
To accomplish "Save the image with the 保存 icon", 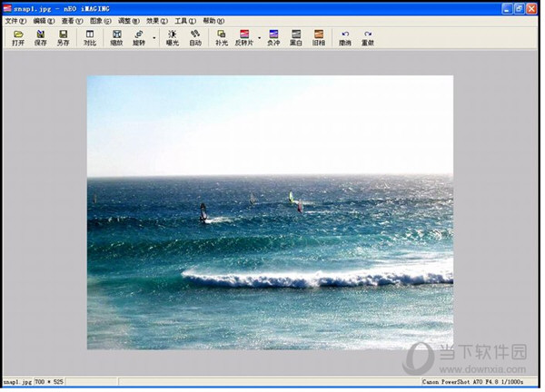I will 40,37.
